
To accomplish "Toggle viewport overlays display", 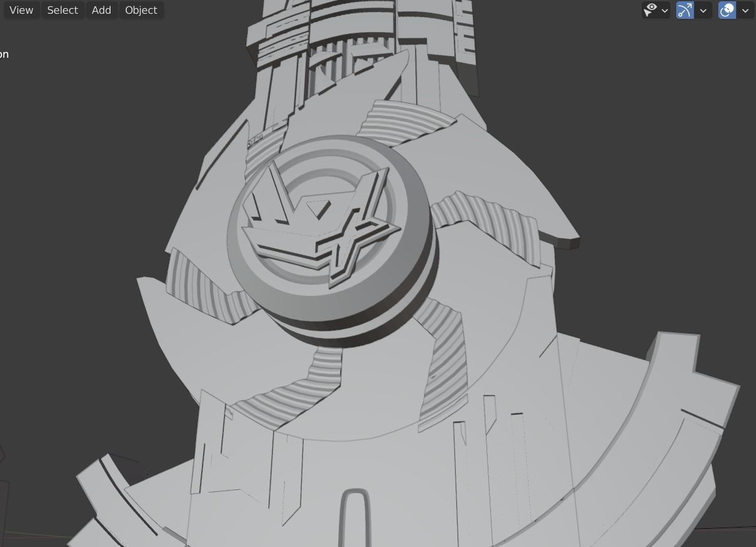I will [x=727, y=10].
